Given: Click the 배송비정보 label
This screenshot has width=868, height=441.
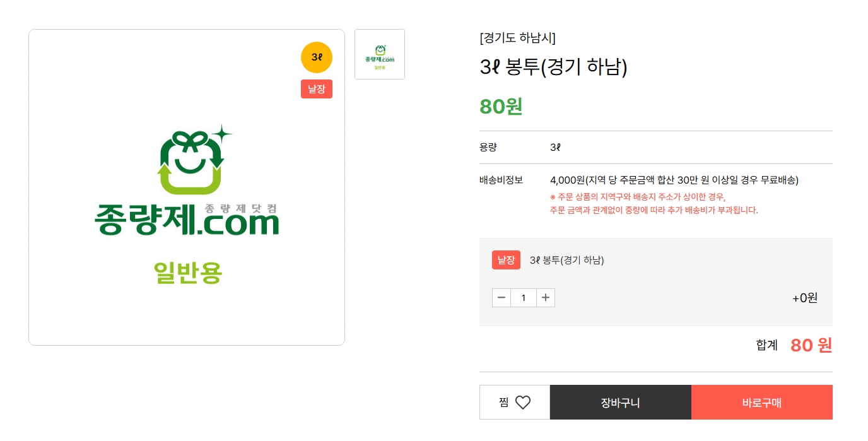Looking at the screenshot, I should click(x=501, y=180).
